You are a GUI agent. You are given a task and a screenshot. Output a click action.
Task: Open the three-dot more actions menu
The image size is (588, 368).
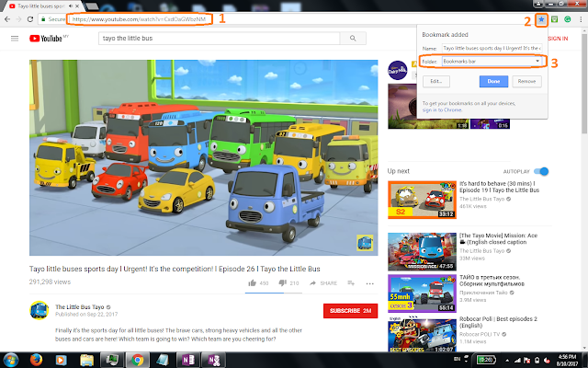(x=369, y=283)
